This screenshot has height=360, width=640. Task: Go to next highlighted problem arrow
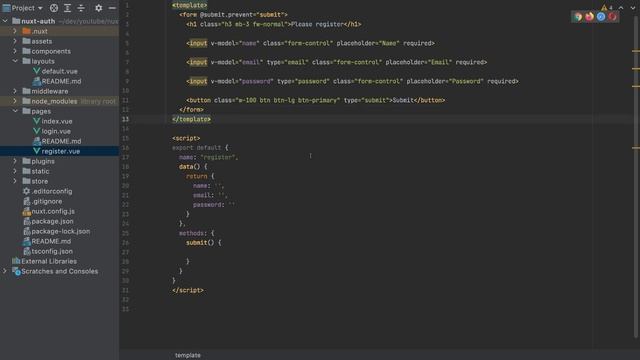[x=633, y=8]
